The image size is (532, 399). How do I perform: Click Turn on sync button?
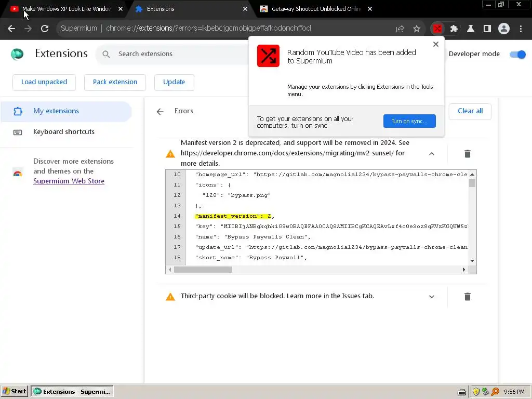[409, 121]
